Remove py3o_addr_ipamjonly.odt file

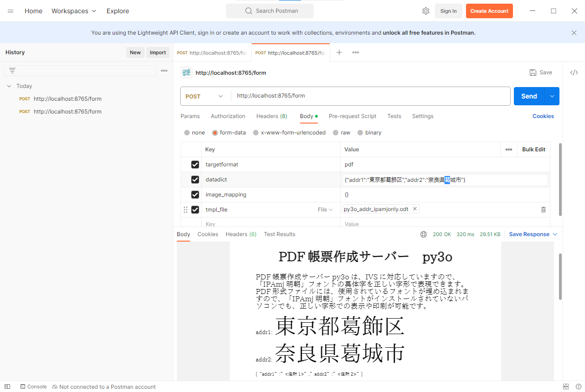(x=414, y=209)
